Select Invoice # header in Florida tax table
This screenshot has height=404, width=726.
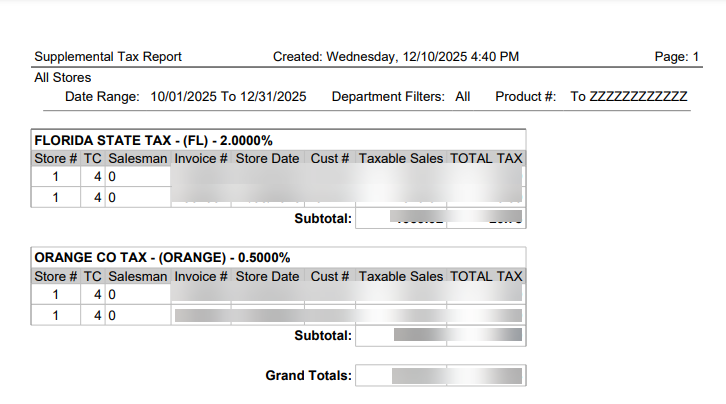(201, 159)
